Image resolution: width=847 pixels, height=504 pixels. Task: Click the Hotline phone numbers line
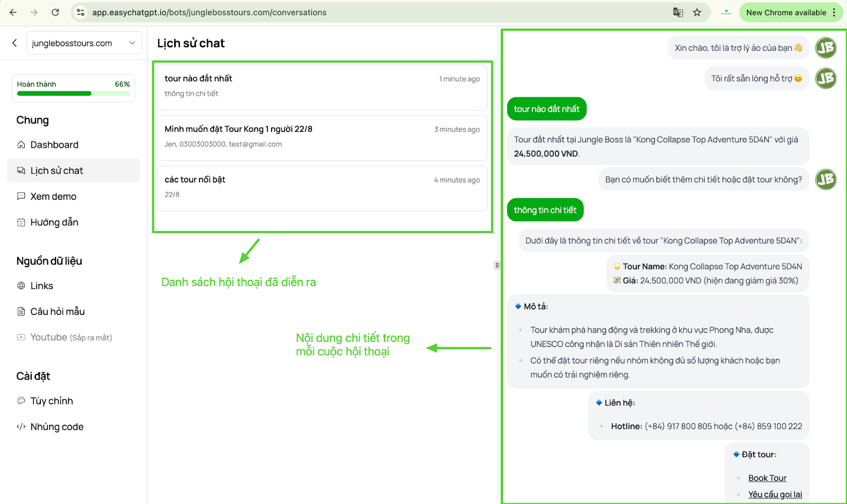(x=707, y=426)
